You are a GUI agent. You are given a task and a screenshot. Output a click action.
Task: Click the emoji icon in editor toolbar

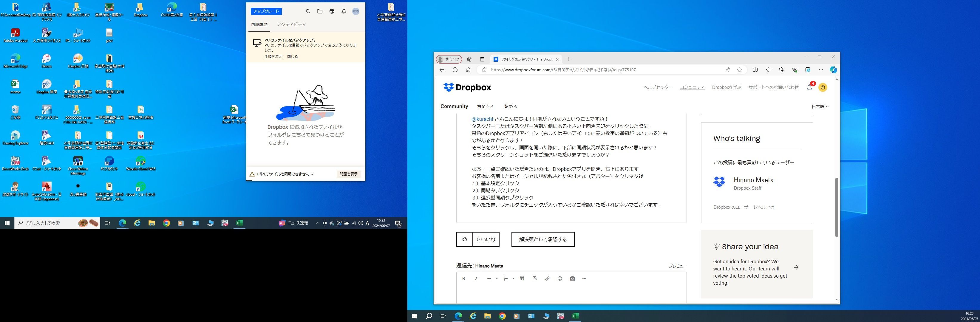(559, 279)
